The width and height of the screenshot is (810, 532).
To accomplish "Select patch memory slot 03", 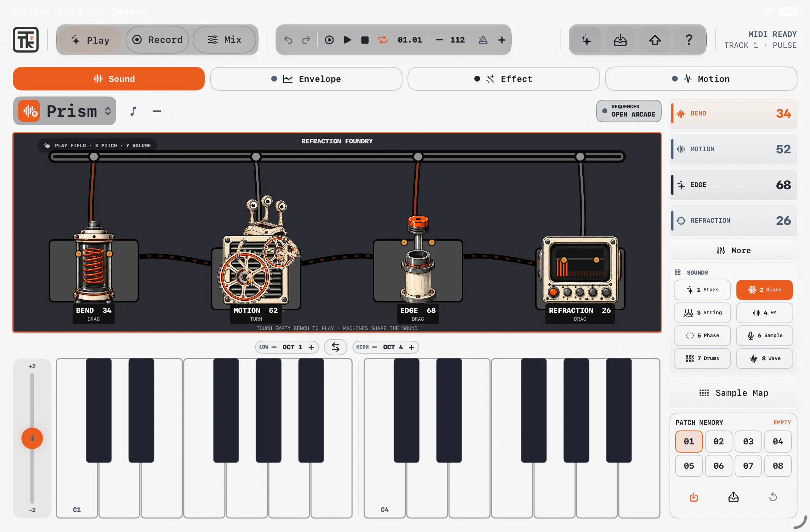I will pyautogui.click(x=748, y=442).
